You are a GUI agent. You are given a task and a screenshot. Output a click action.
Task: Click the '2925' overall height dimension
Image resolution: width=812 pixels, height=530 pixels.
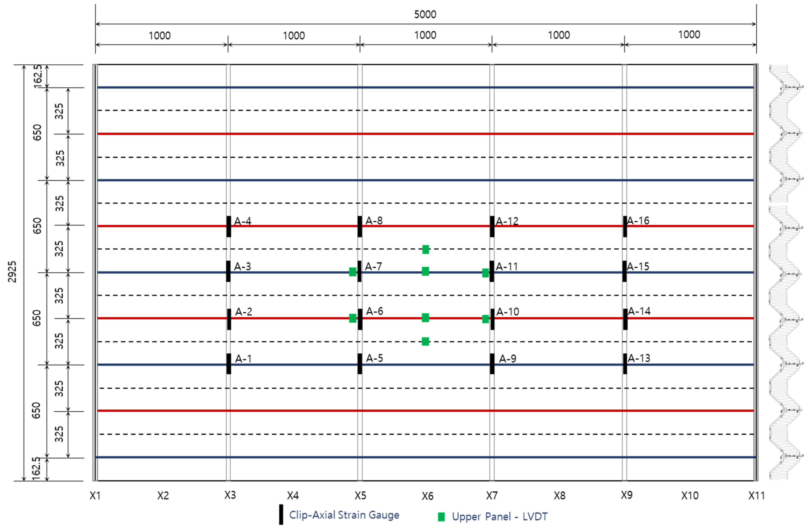pyautogui.click(x=12, y=272)
